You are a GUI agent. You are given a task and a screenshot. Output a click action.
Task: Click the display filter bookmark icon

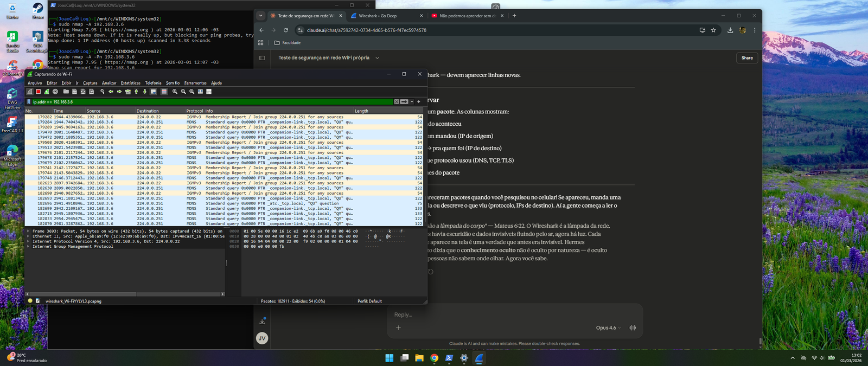(x=29, y=101)
